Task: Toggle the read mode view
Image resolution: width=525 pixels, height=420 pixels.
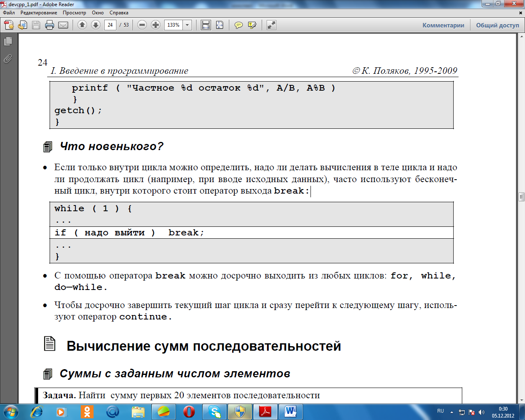Action: click(271, 25)
